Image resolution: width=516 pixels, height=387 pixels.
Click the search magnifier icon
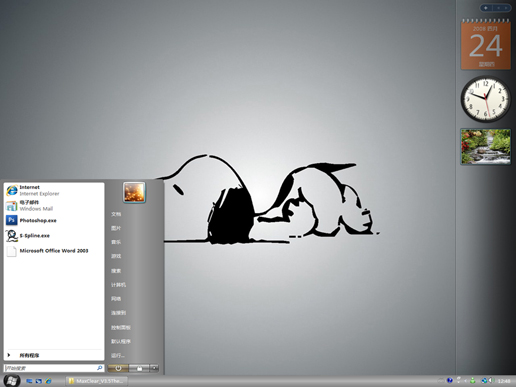tap(100, 368)
